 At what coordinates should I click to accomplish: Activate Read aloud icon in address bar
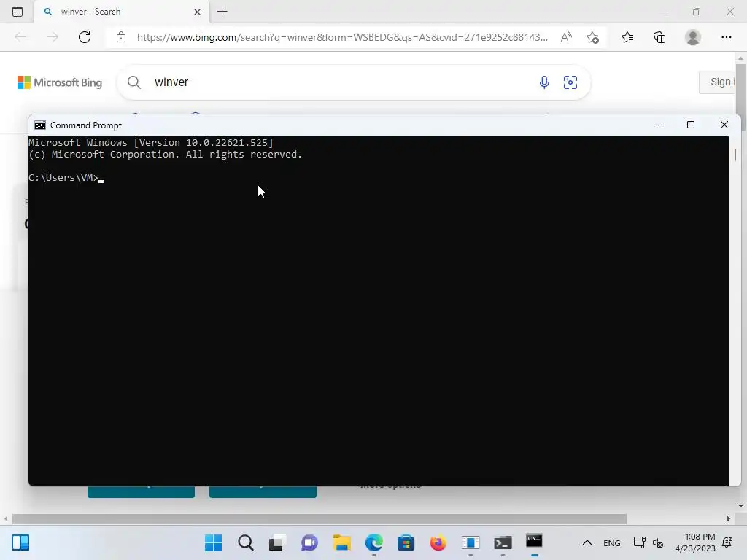click(566, 37)
